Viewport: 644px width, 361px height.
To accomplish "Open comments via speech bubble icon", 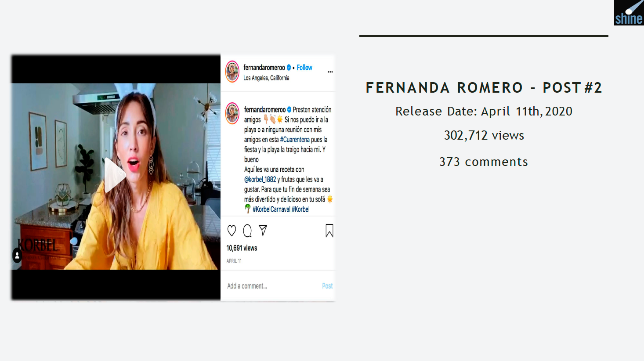I will [247, 231].
